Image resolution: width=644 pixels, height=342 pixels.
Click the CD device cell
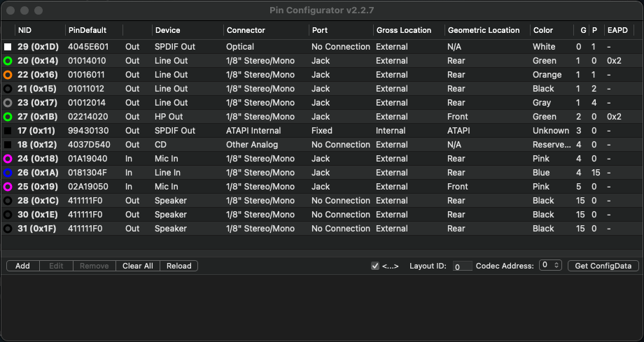(x=160, y=145)
